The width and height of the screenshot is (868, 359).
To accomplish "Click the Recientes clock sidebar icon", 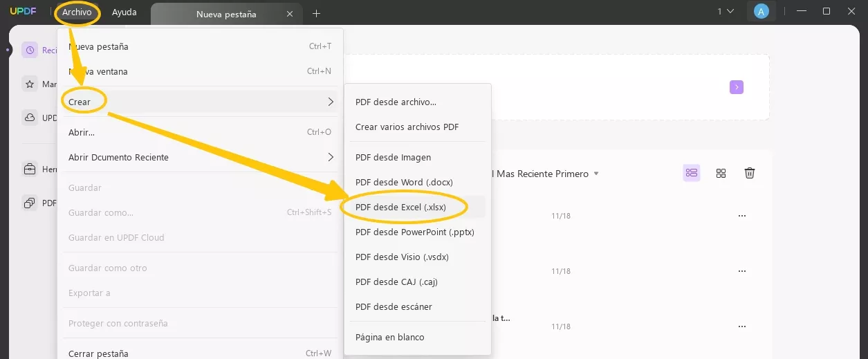I will [x=30, y=50].
